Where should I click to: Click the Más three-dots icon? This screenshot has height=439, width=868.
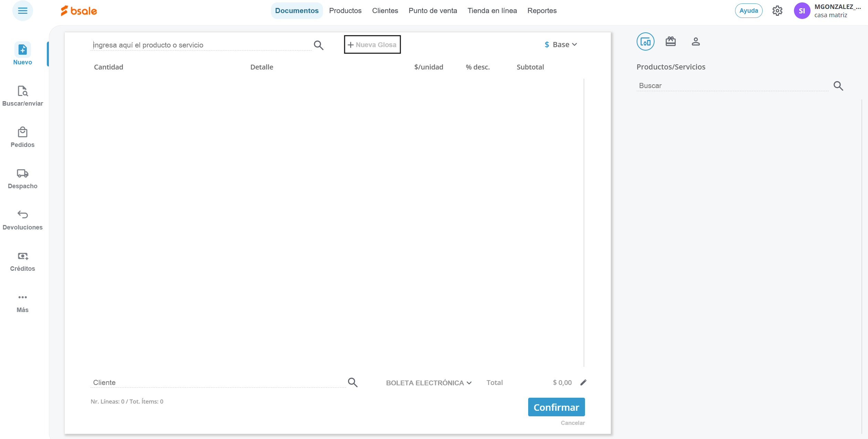coord(22,298)
